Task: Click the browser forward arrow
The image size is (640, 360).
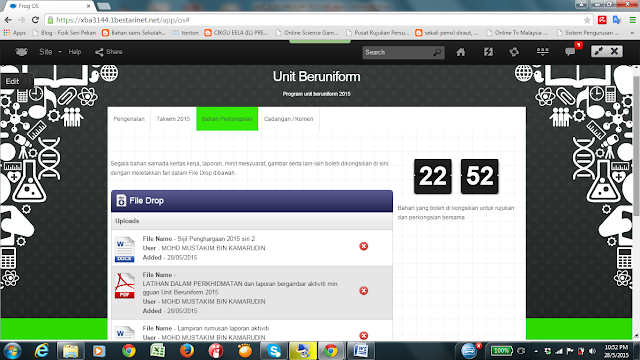Action: point(22,20)
